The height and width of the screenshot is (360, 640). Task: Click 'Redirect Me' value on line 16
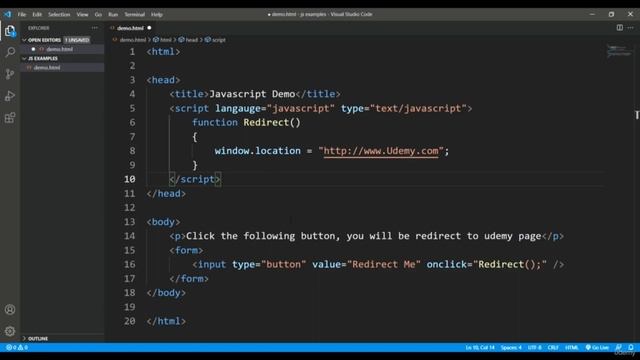384,264
